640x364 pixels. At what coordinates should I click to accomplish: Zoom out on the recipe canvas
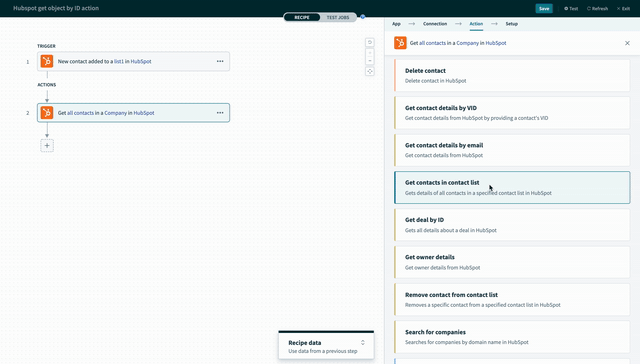pyautogui.click(x=369, y=61)
